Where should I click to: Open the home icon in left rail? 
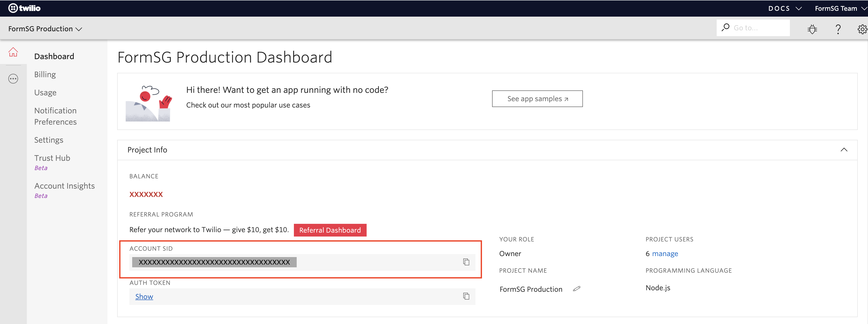(13, 52)
